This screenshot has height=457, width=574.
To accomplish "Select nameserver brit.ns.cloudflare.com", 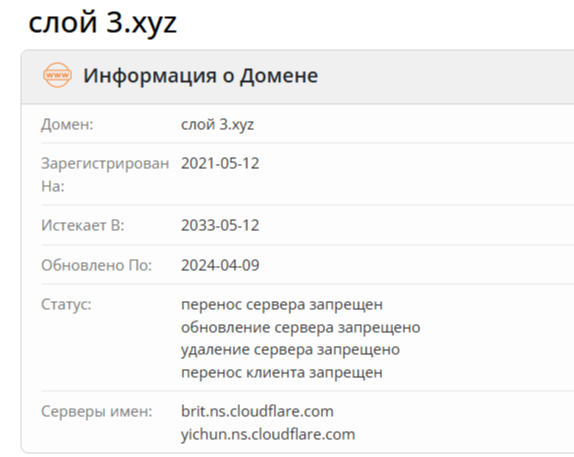I will pyautogui.click(x=257, y=411).
